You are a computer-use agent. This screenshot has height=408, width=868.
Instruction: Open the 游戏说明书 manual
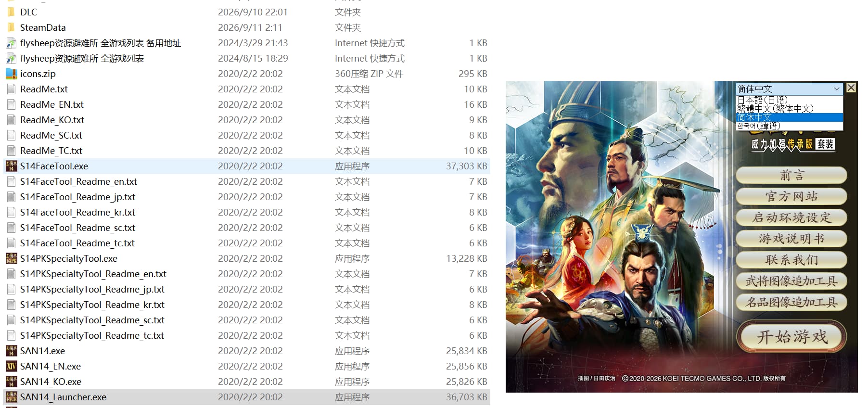coord(791,239)
